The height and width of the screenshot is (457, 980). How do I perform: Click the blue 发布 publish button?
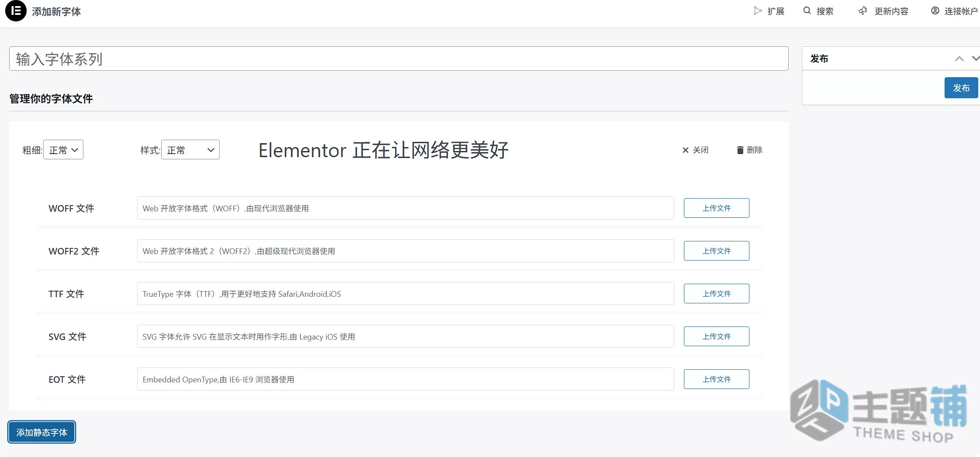click(961, 88)
